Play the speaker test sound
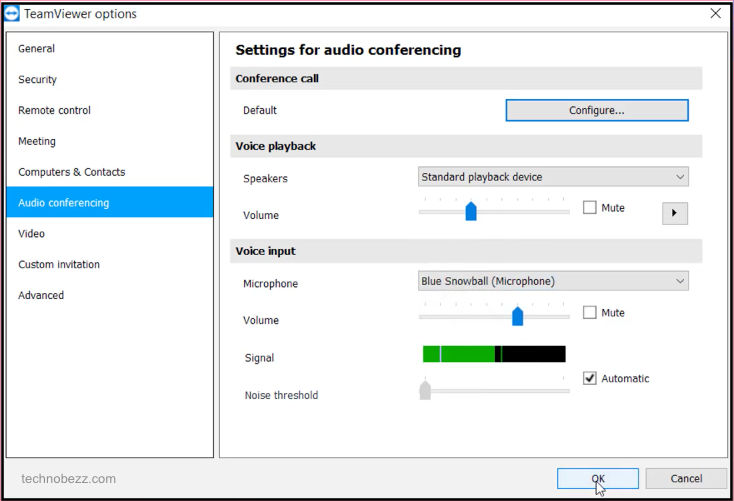734x501 pixels. click(x=675, y=213)
